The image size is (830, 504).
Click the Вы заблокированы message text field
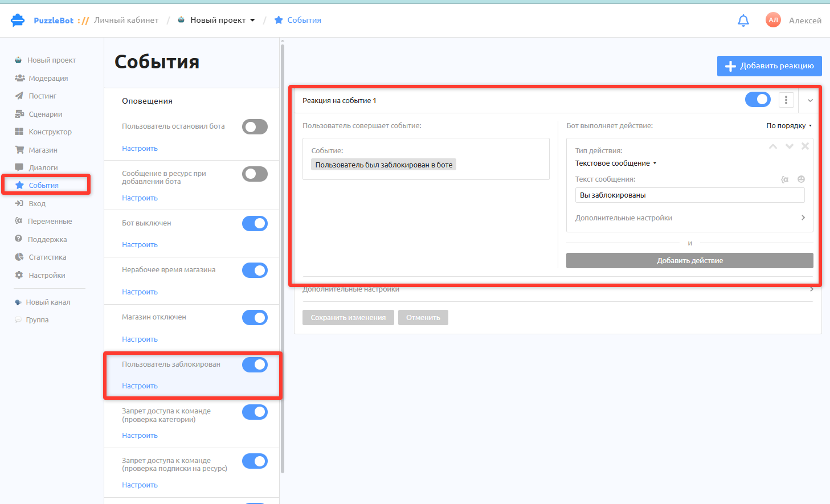690,195
